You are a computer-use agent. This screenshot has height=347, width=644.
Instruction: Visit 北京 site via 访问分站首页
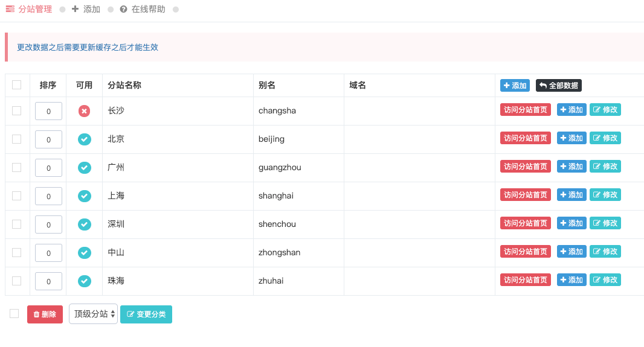click(526, 138)
